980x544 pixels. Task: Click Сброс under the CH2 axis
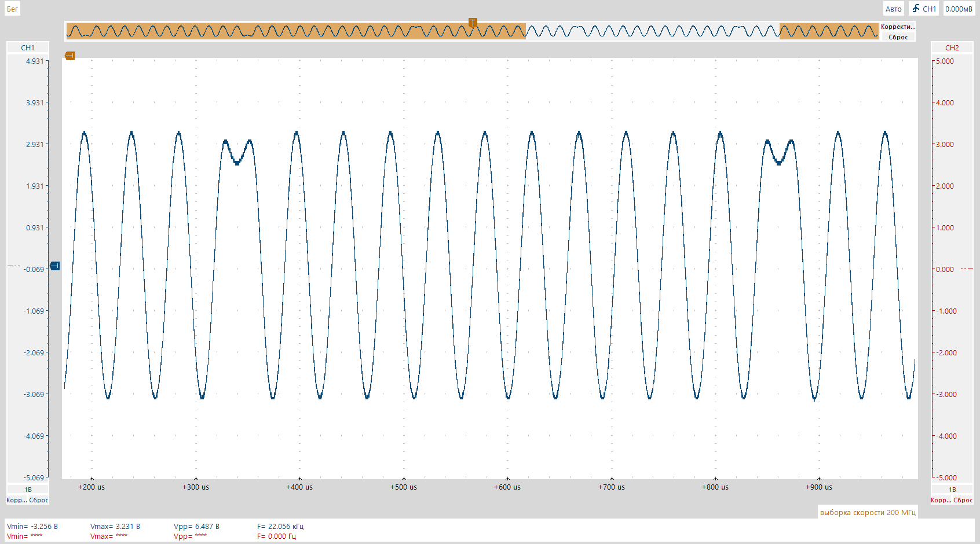coord(963,500)
